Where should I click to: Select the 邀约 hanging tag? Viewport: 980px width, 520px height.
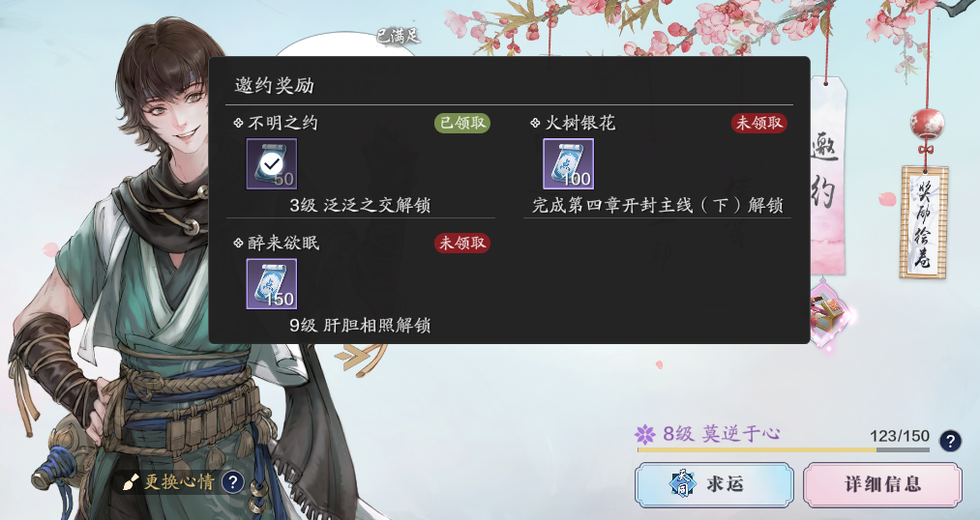[828, 175]
